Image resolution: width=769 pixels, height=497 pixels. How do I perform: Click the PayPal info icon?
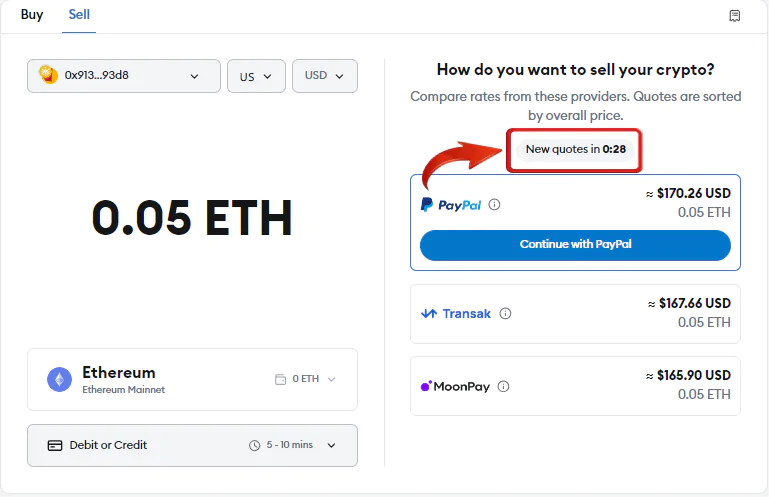(x=494, y=204)
